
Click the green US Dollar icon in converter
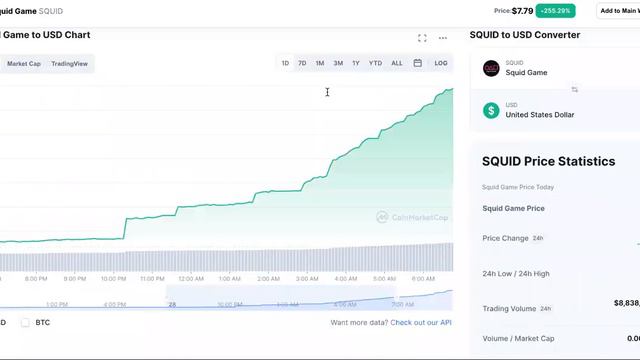(x=491, y=110)
